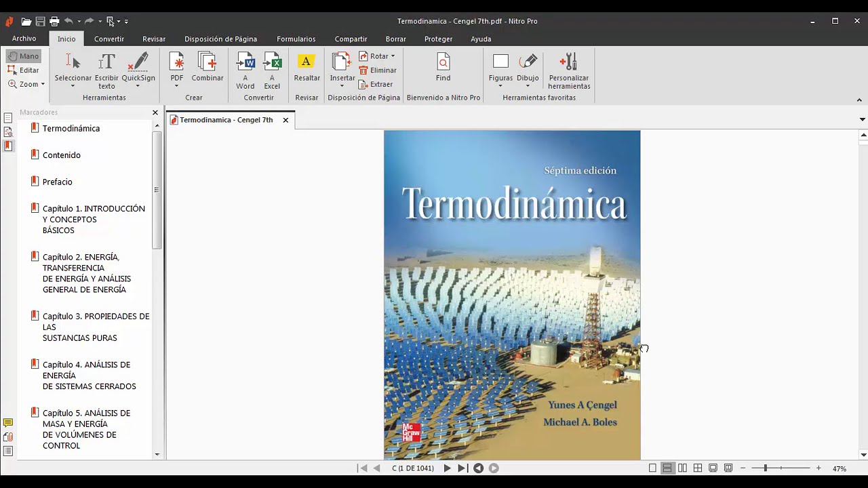Image resolution: width=868 pixels, height=488 pixels.
Task: Select the Resaltar highlight tool
Action: point(307,67)
